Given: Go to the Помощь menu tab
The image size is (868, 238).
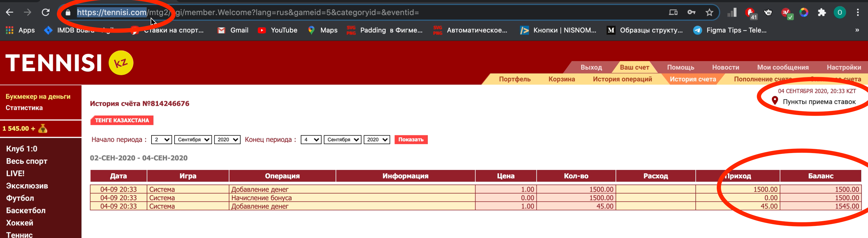Looking at the screenshot, I should click(680, 67).
